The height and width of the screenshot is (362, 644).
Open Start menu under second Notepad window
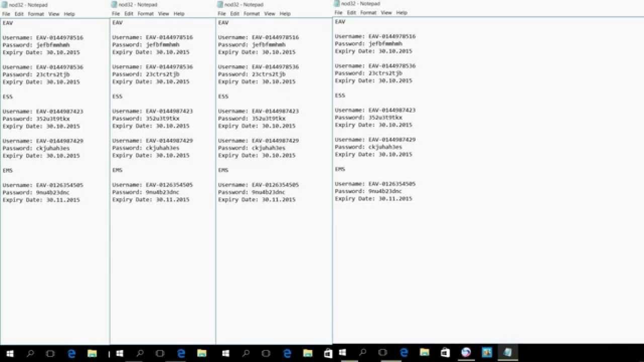pos(120,353)
